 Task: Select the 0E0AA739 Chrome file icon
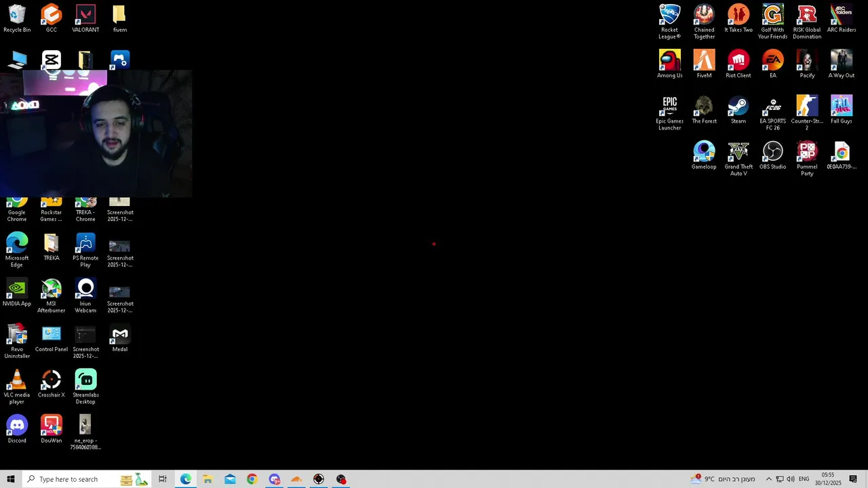point(842,155)
